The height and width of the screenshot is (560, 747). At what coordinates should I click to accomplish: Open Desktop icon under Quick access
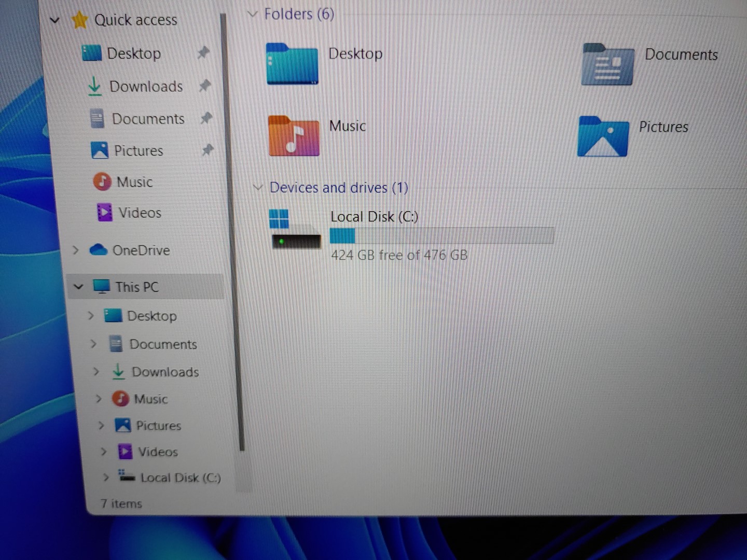coord(92,53)
